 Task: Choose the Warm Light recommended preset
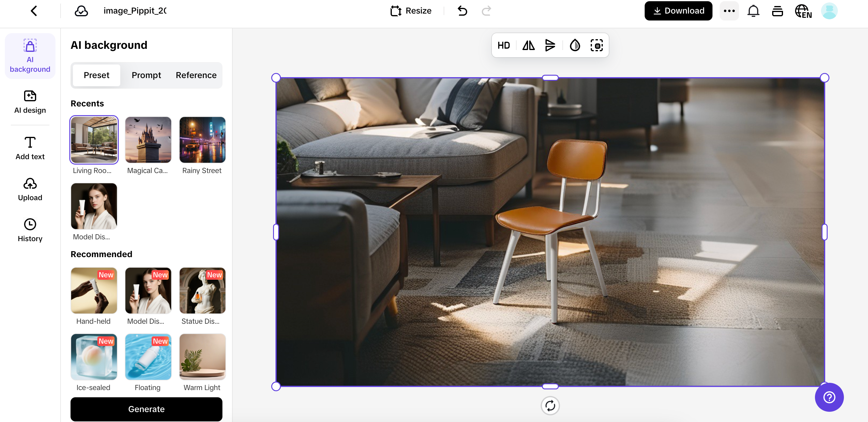[202, 357]
